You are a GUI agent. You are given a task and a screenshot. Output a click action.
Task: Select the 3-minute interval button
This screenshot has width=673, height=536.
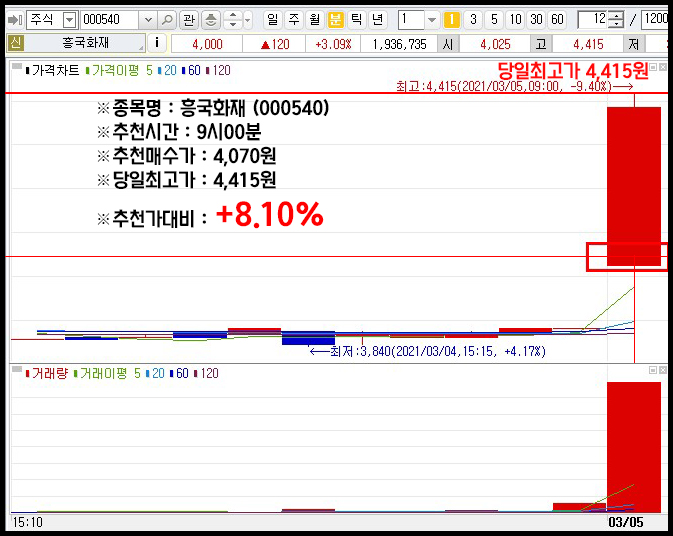(x=473, y=20)
